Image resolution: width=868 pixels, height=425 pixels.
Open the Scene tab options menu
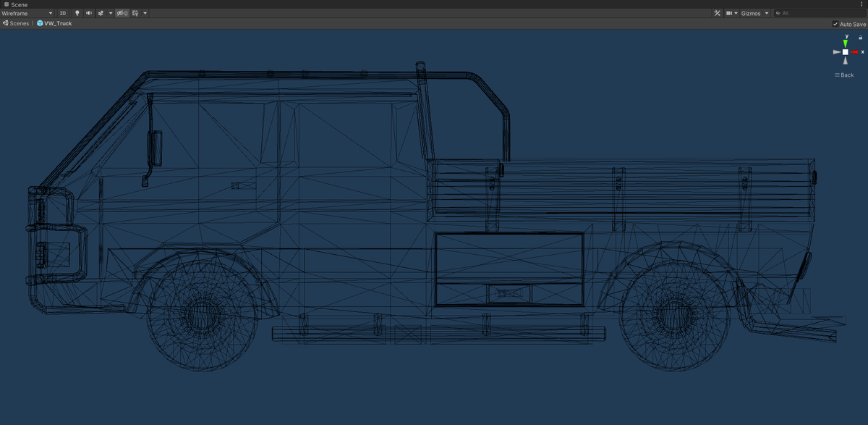pos(861,4)
